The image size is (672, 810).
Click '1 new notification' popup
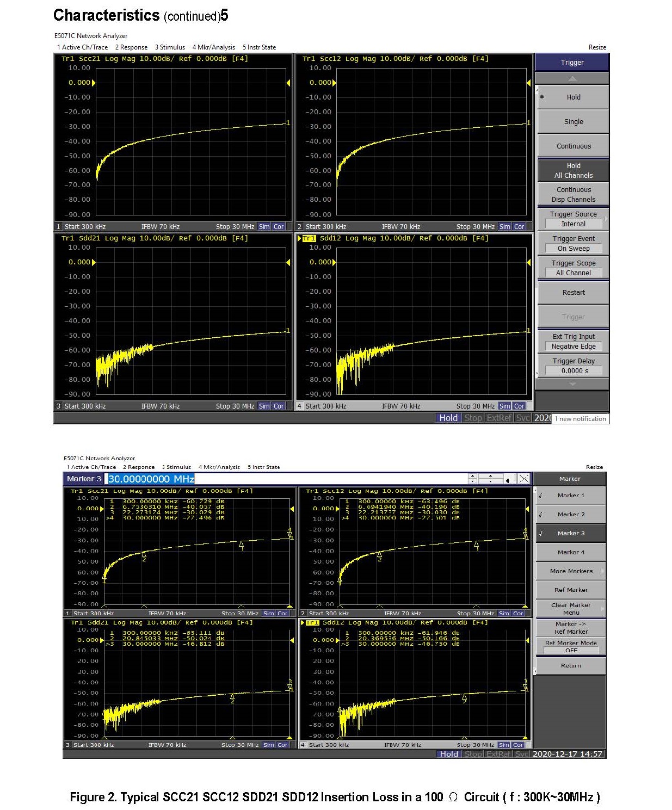(x=580, y=419)
